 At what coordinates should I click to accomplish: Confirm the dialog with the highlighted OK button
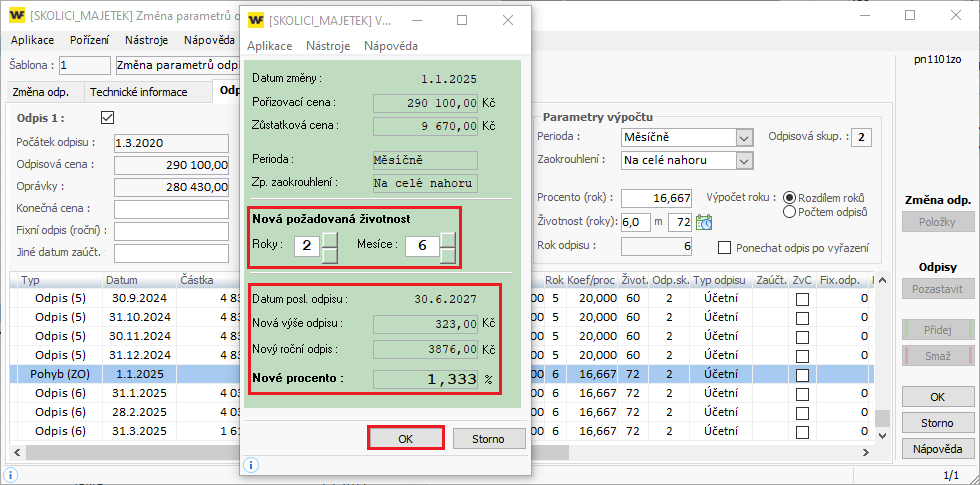pyautogui.click(x=405, y=439)
